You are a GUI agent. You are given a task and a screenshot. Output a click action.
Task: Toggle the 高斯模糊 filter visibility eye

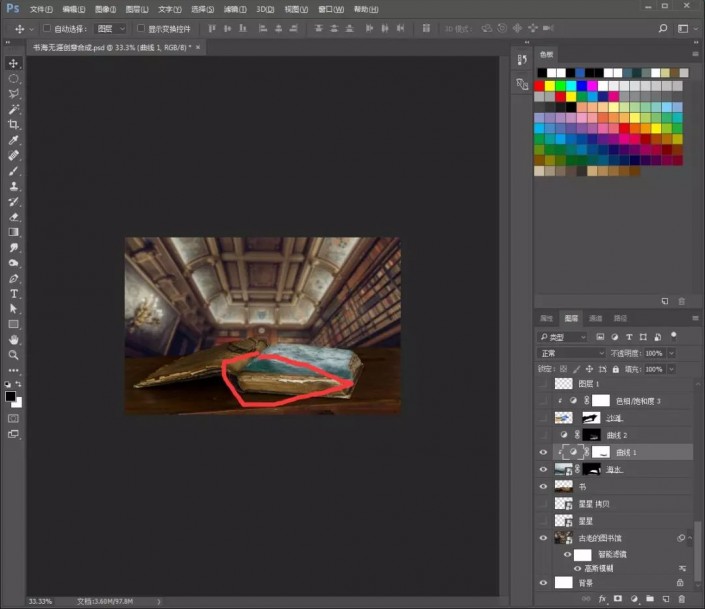pos(577,569)
